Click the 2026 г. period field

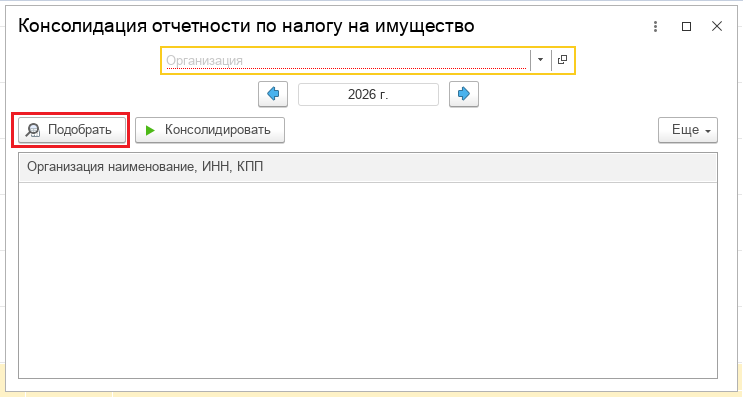click(x=368, y=94)
